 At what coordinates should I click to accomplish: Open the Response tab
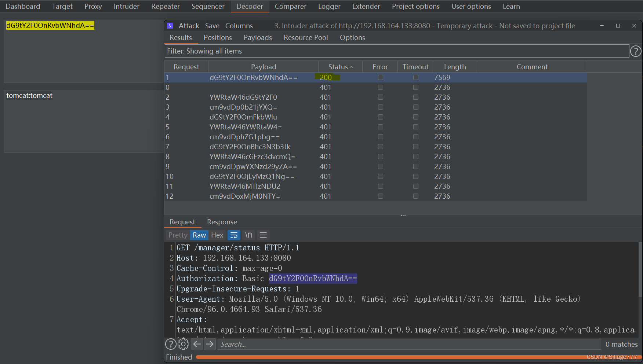click(x=222, y=222)
